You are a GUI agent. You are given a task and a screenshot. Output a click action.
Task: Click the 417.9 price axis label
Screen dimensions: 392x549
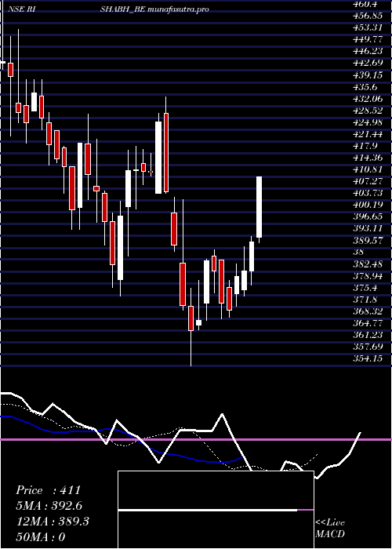[365, 147]
